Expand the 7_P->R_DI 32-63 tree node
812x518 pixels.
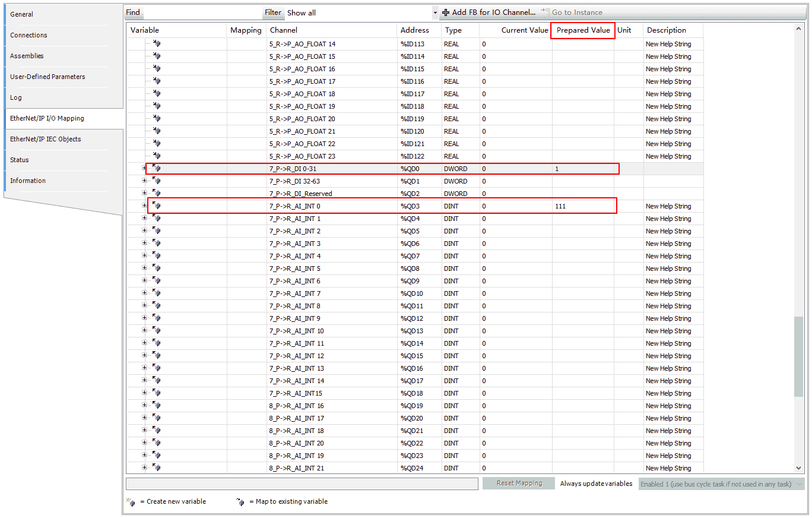coord(144,181)
